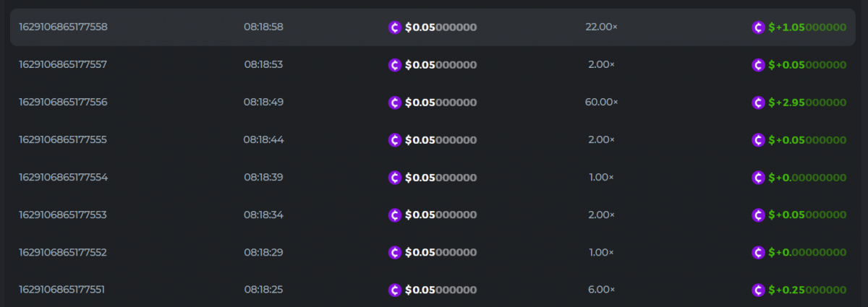Open bet ID 1629106865177557

tap(63, 65)
